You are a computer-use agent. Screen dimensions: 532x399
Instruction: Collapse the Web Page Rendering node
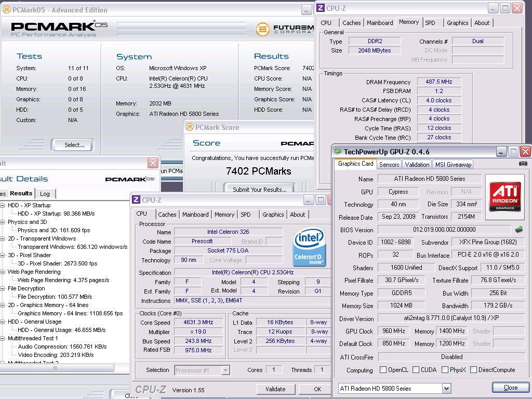(3, 272)
